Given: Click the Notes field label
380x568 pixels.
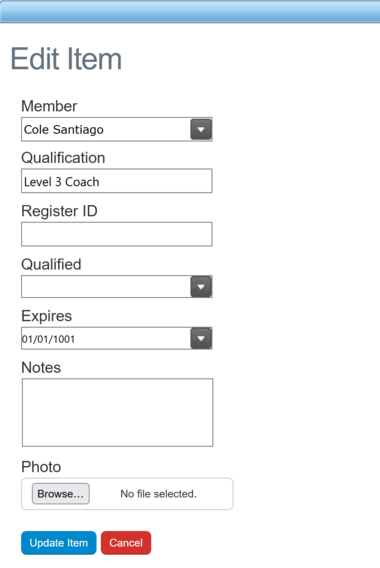Looking at the screenshot, I should pyautogui.click(x=41, y=368).
